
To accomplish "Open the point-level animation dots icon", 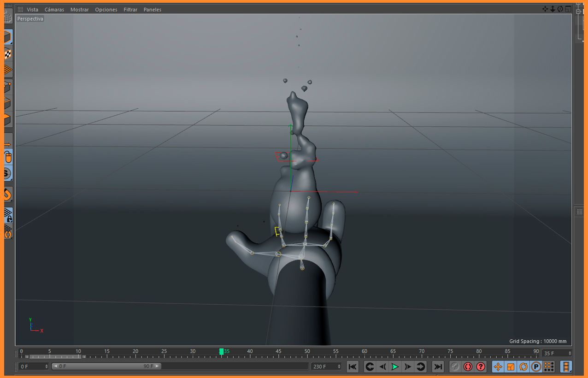I will click(549, 366).
